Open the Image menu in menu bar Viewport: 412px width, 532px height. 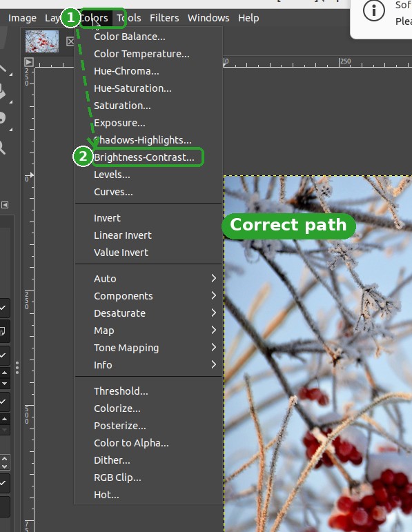point(22,18)
